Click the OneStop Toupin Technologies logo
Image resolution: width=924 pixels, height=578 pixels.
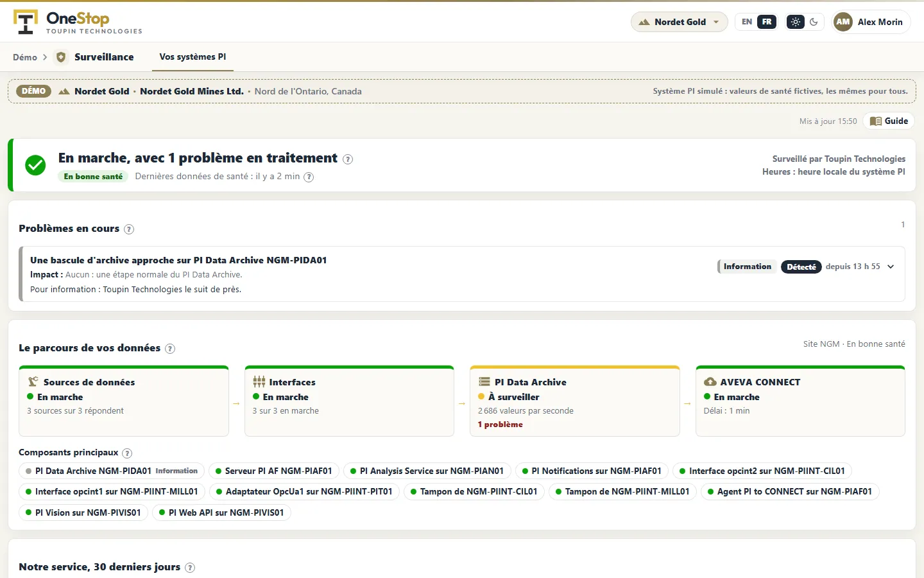[x=78, y=22]
